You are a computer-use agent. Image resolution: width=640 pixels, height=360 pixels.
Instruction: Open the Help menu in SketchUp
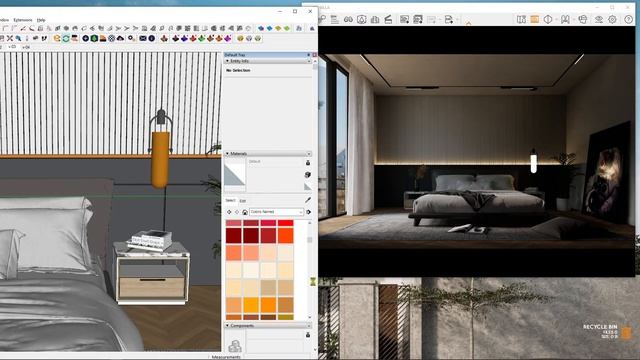coord(41,20)
